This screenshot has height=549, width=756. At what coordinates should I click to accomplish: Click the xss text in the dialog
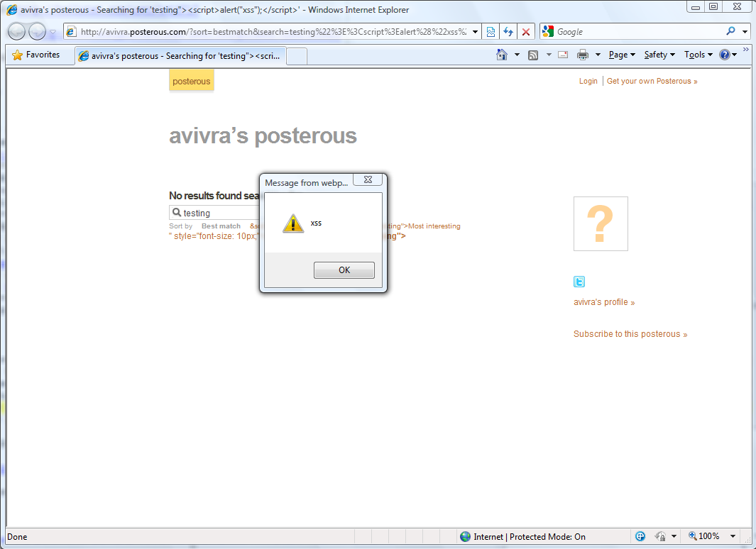point(316,223)
